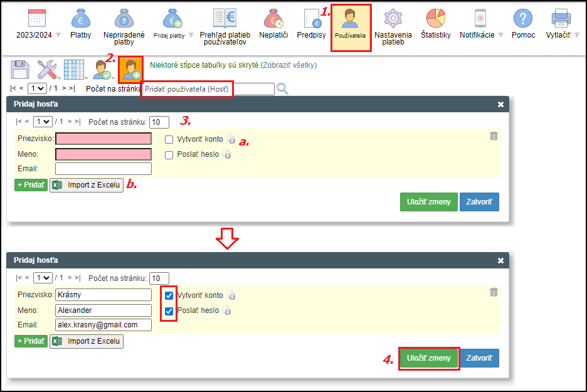The image size is (587, 392).
Task: Click Počet na stránku field in upper dialog
Action: tap(159, 122)
